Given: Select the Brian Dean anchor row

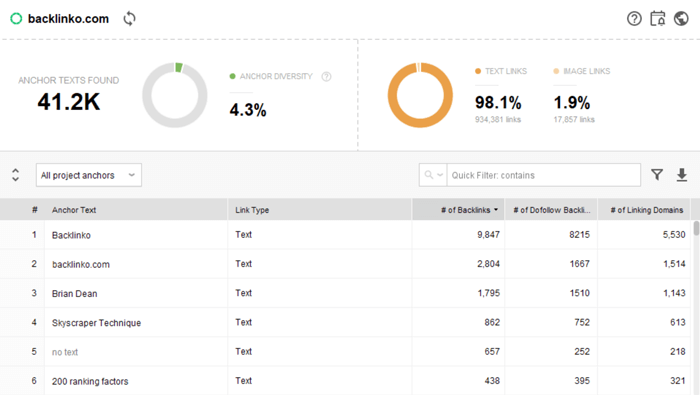Looking at the screenshot, I should click(346, 293).
